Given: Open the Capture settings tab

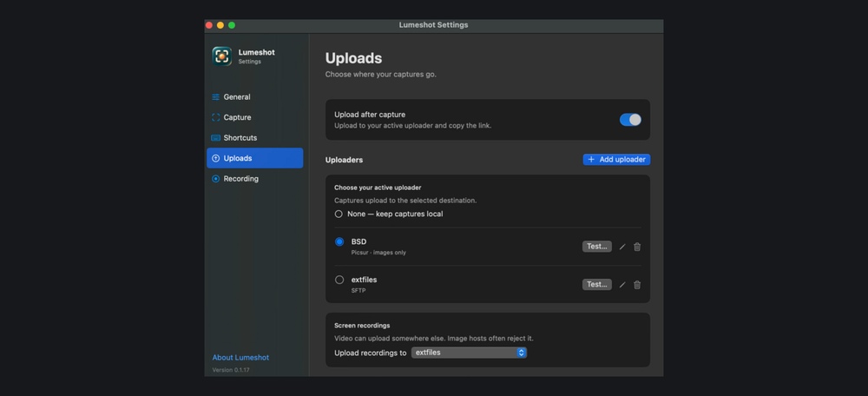Looking at the screenshot, I should click(254, 117).
